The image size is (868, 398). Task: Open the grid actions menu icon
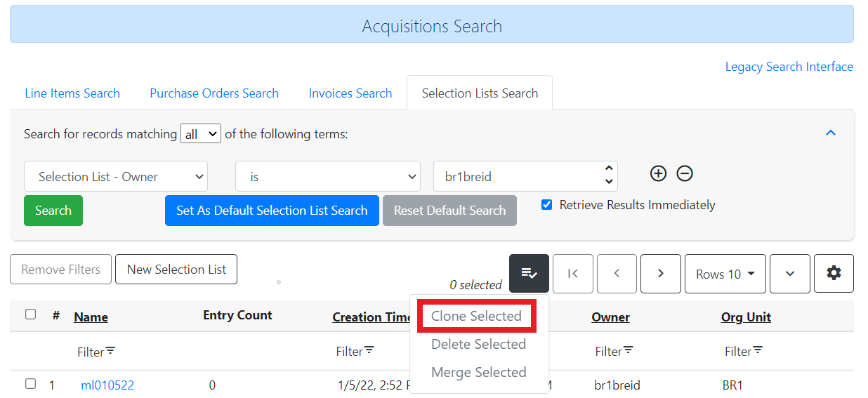529,274
